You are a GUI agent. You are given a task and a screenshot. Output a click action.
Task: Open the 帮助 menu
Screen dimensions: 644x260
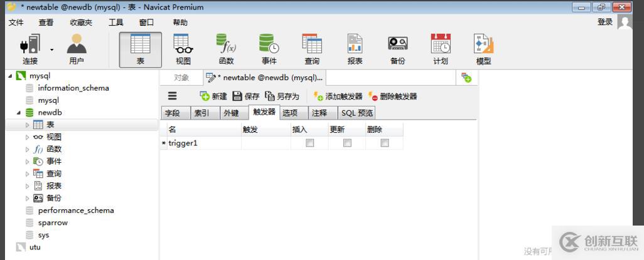coord(180,23)
